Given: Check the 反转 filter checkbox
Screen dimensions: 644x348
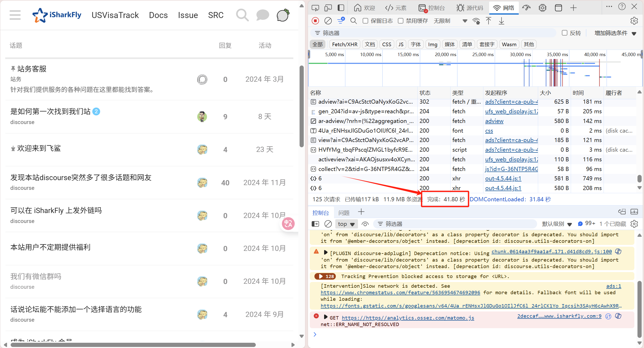Looking at the screenshot, I should pyautogui.click(x=564, y=33).
